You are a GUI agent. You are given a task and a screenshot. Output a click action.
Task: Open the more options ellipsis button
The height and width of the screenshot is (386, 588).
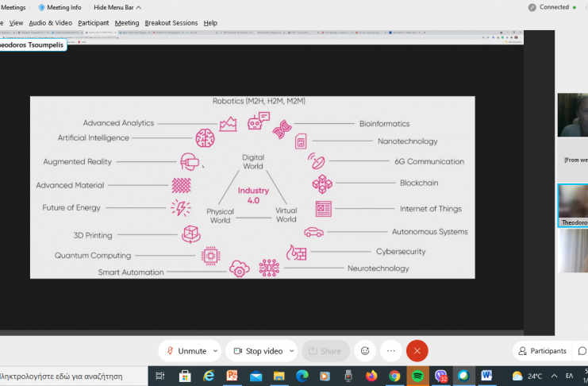pos(390,351)
